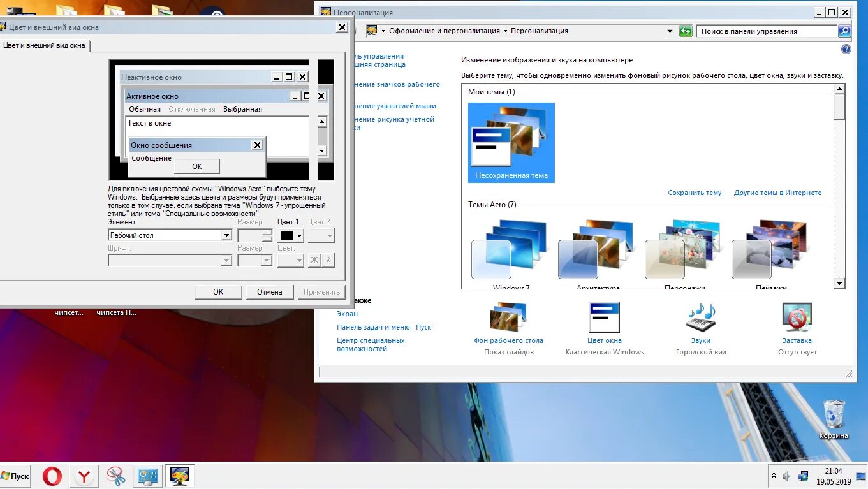Click the Активное окно preview title bar
Viewport: 868px width, 489px height.
point(207,96)
